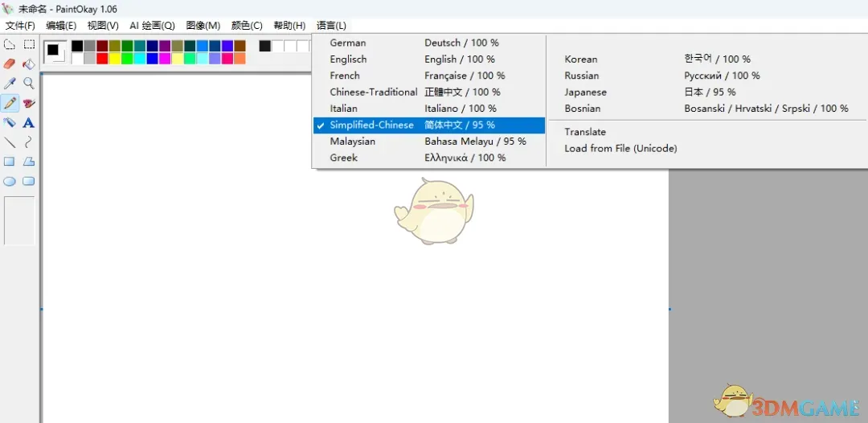Pick the magenta color swatch

(165, 58)
